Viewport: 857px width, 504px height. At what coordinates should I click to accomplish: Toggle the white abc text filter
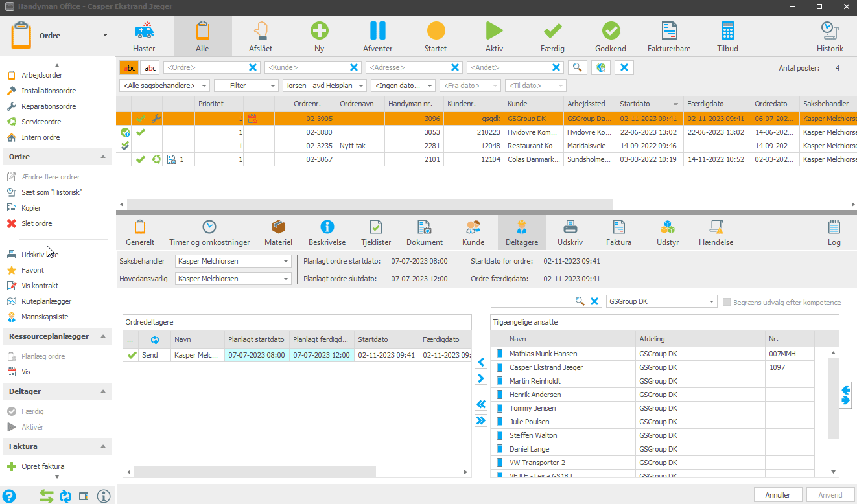(150, 67)
